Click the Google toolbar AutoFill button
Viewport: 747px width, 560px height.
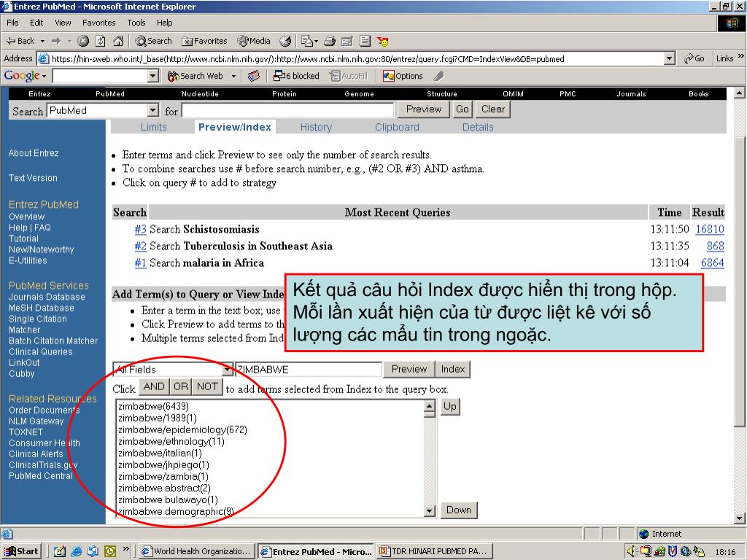[x=349, y=76]
